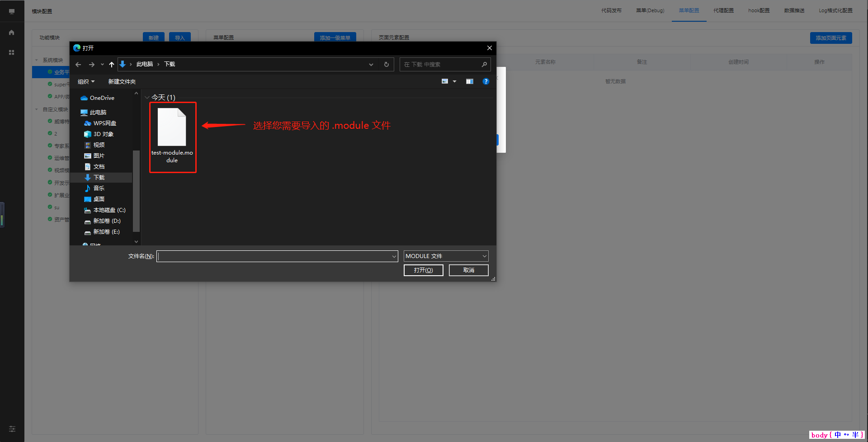The height and width of the screenshot is (442, 868).
Task: Select OneDrive in the navigation pane
Action: pyautogui.click(x=102, y=98)
